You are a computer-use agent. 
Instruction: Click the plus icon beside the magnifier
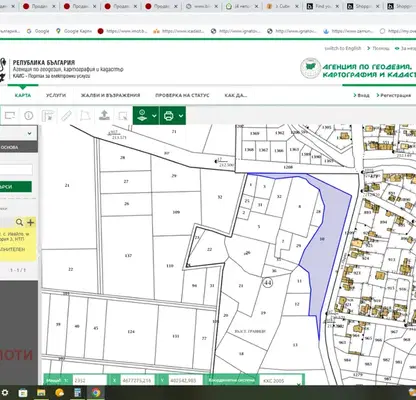tap(30, 222)
